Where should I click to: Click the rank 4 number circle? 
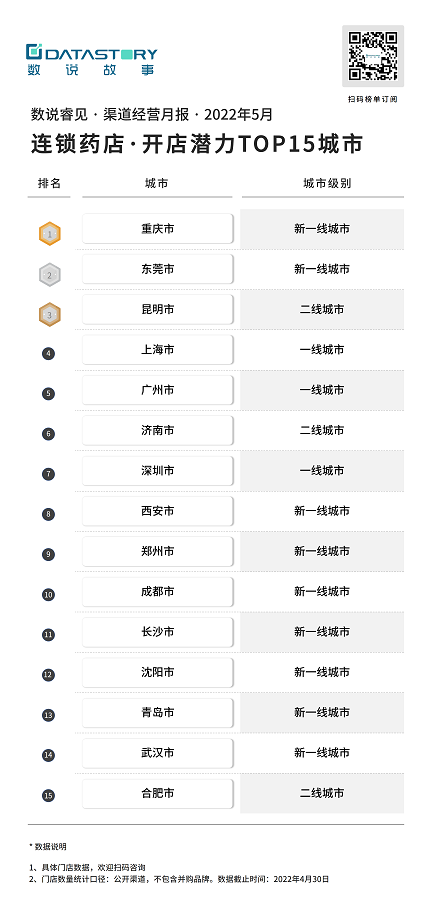[x=49, y=353]
